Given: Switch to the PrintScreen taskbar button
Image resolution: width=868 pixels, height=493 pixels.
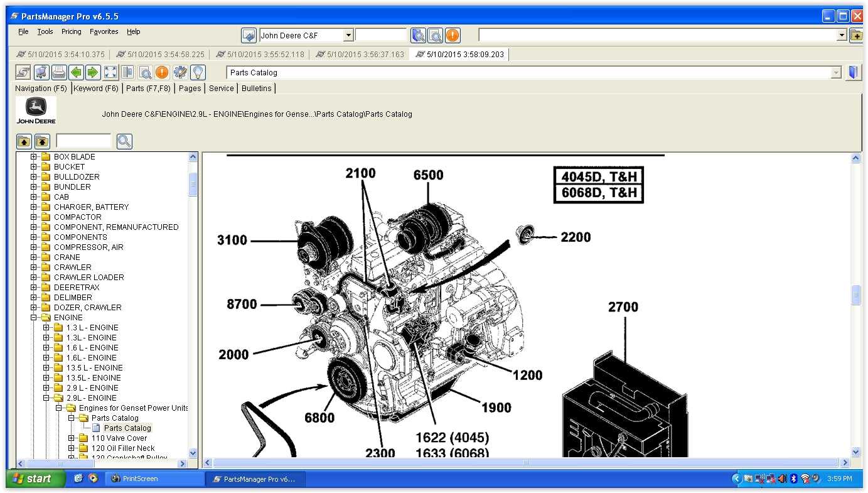Looking at the screenshot, I should pyautogui.click(x=156, y=479).
